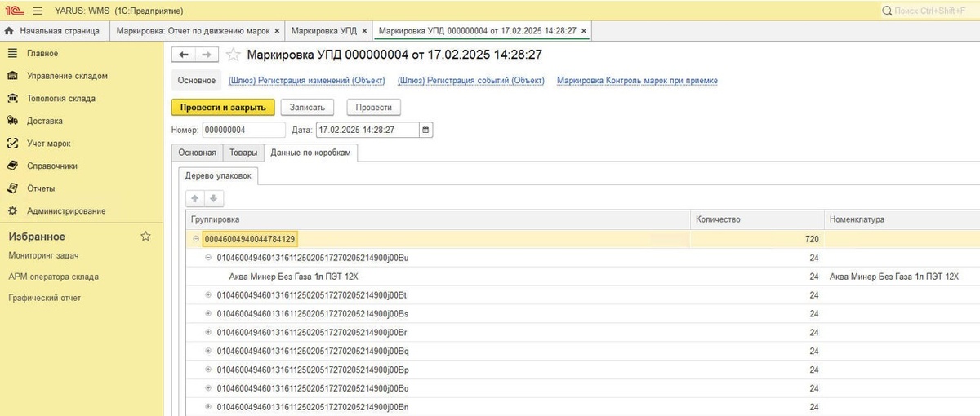Click the Номенклатура column header
Screen dimensions: 980x416
coord(902,219)
